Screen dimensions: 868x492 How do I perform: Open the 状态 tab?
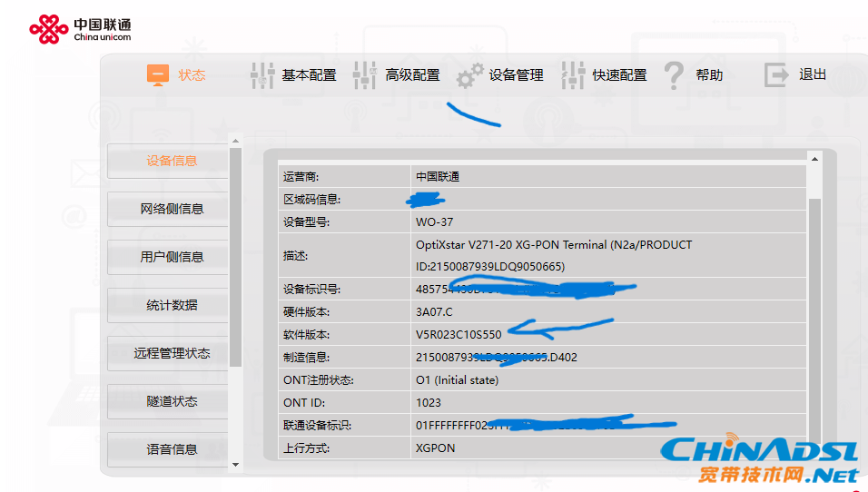pyautogui.click(x=192, y=75)
